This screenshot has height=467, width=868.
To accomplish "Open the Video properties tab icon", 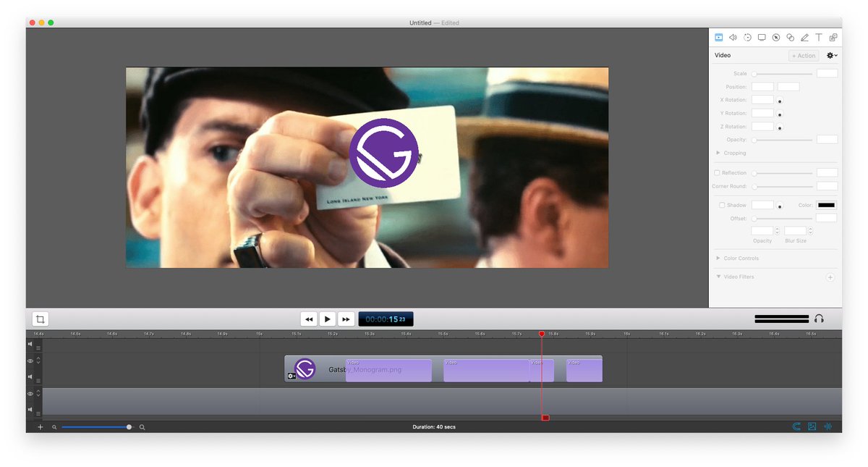I will coord(719,37).
